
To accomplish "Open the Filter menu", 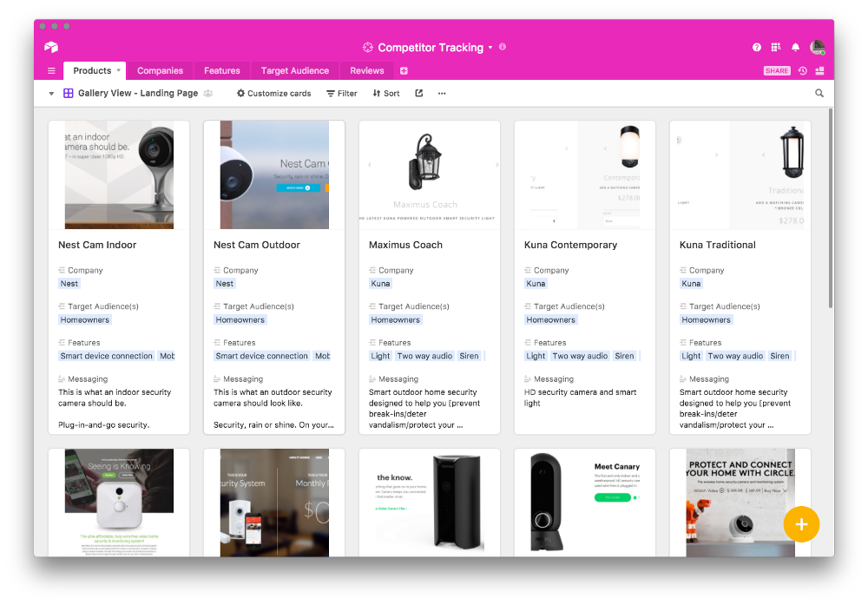I will tap(342, 94).
